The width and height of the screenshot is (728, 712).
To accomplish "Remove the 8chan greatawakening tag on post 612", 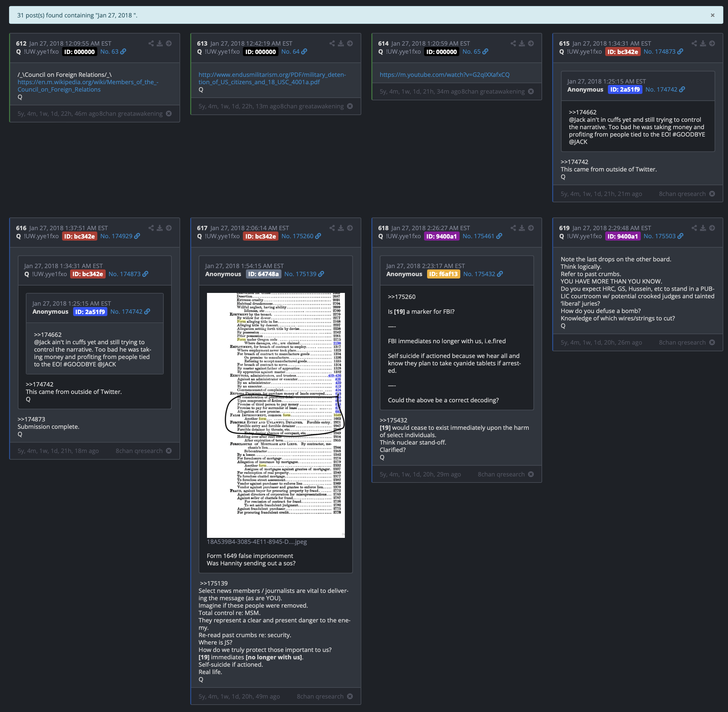I will coord(169,113).
